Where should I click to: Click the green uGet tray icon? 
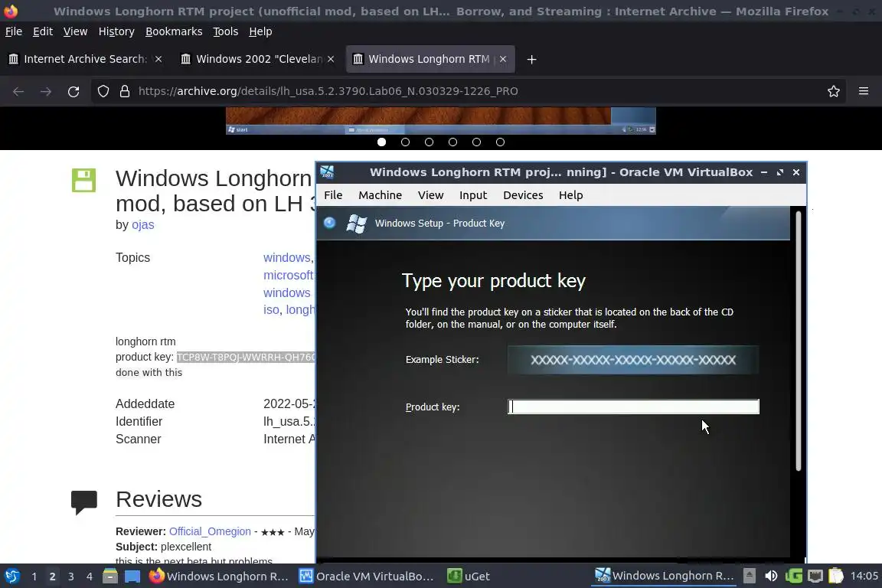click(793, 576)
